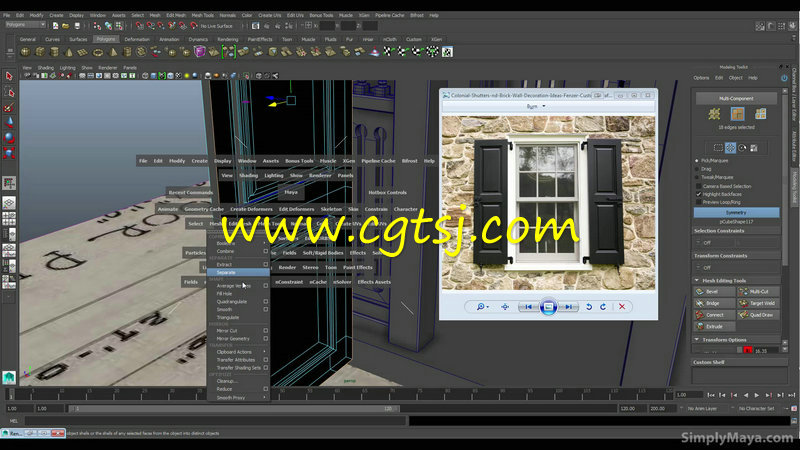The width and height of the screenshot is (800, 450).
Task: Click the playback range slider bar
Action: 232,409
